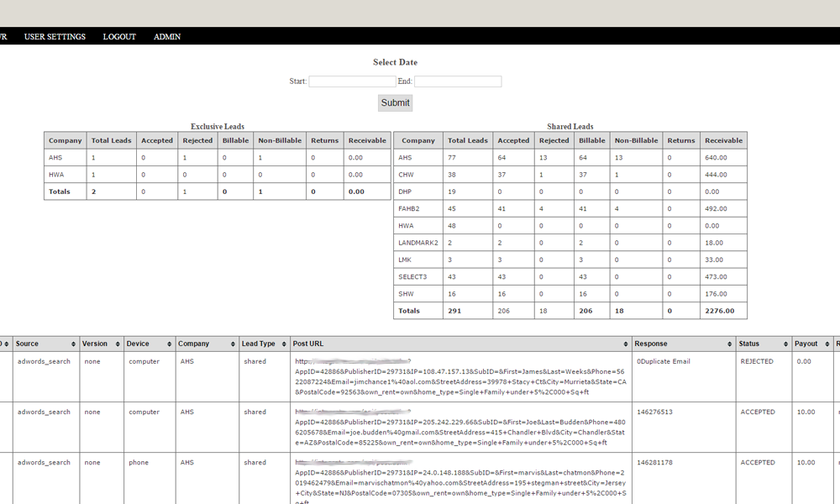This screenshot has width=840, height=504.
Task: Select the CHW row in Shared Leads
Action: pyautogui.click(x=570, y=175)
